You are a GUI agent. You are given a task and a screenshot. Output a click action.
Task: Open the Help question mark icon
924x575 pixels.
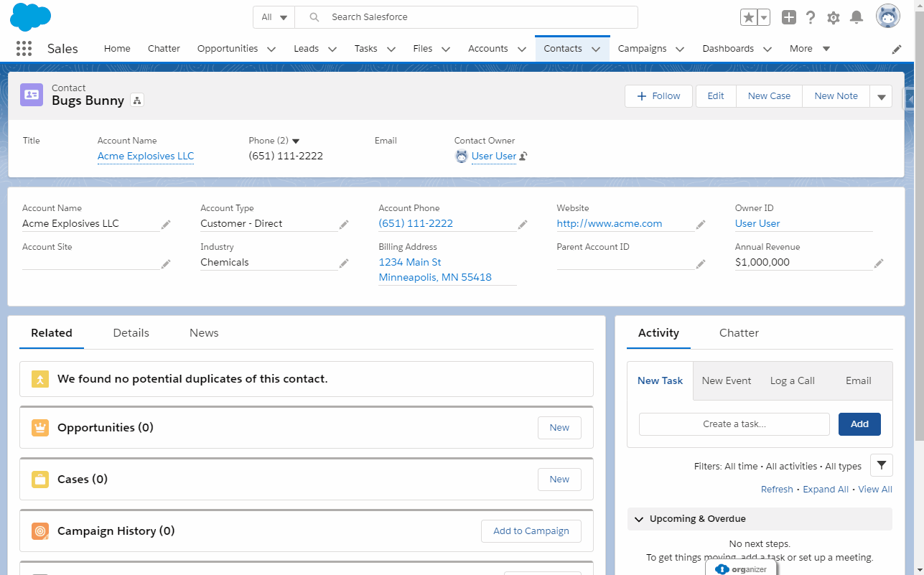pos(811,17)
